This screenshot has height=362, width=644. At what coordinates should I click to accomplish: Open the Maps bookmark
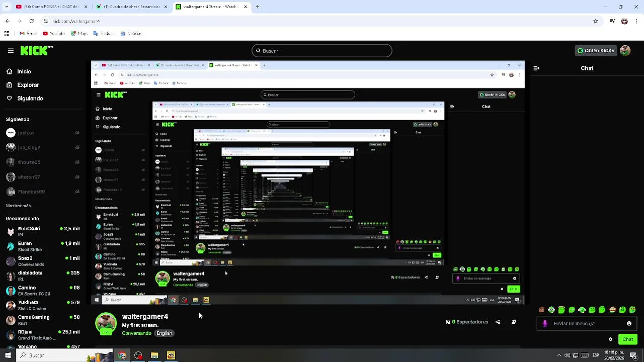79,34
